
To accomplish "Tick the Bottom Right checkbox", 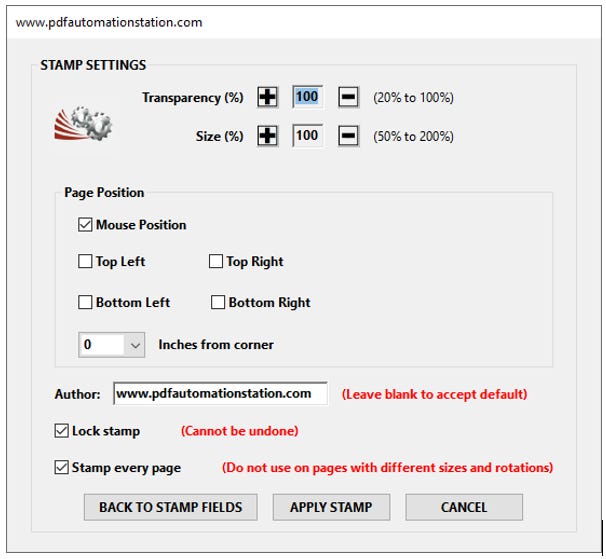I will coord(218,302).
